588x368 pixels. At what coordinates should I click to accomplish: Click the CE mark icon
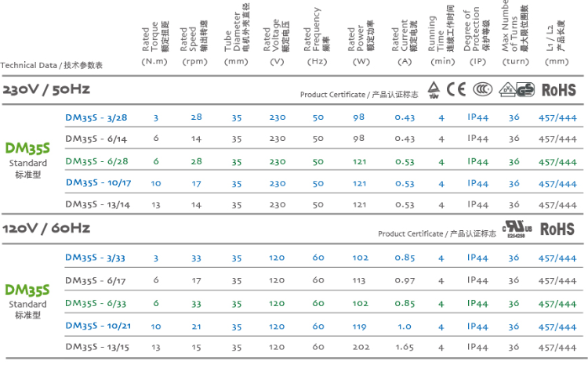point(456,89)
